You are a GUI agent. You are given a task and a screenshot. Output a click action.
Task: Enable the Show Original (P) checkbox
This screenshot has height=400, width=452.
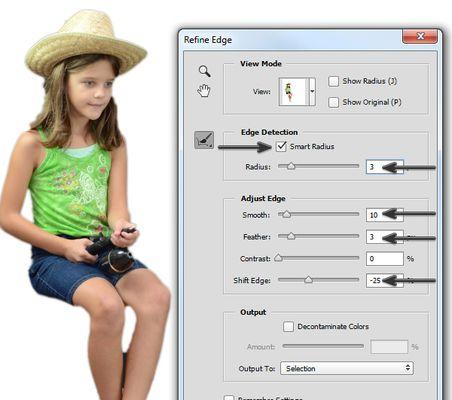333,102
